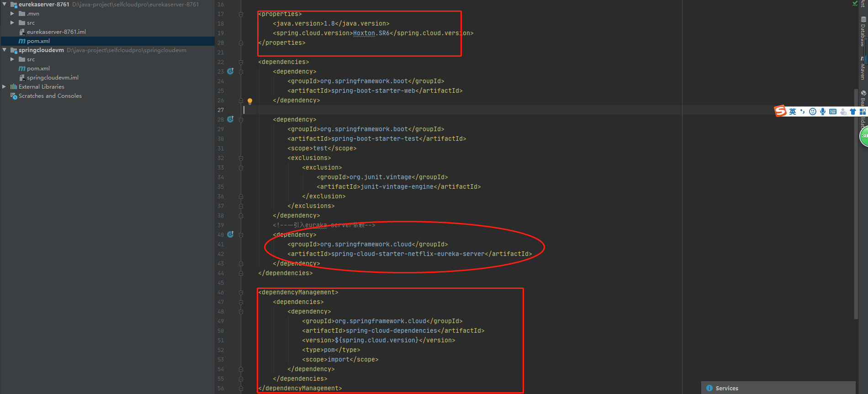This screenshot has width=868, height=394.
Task: Open the Sogou toolbox grid icon
Action: click(863, 112)
